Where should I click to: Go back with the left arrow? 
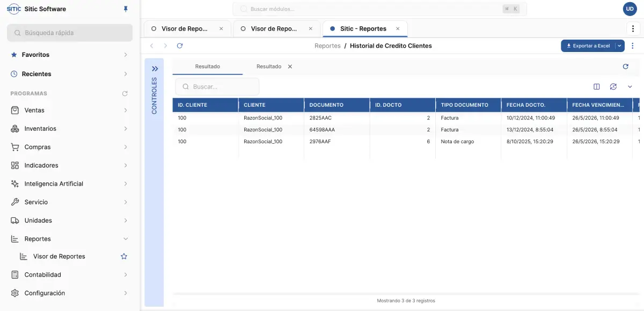(x=152, y=46)
